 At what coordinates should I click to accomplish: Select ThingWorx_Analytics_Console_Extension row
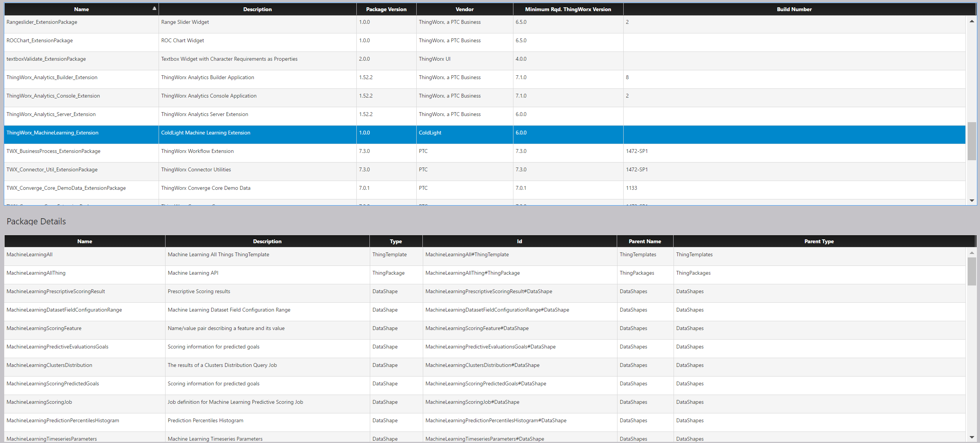(x=485, y=98)
